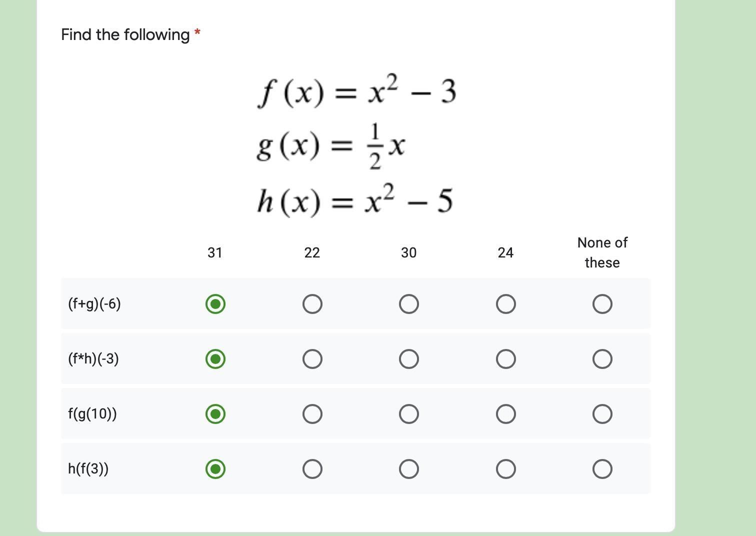This screenshot has width=756, height=536.
Task: Select 22 for h(f(3)) row
Action: click(x=312, y=469)
